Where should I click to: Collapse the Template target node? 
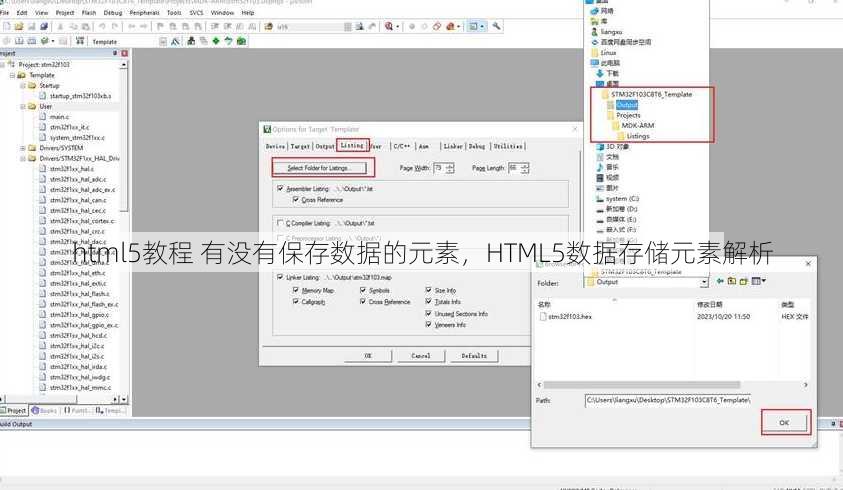point(12,75)
